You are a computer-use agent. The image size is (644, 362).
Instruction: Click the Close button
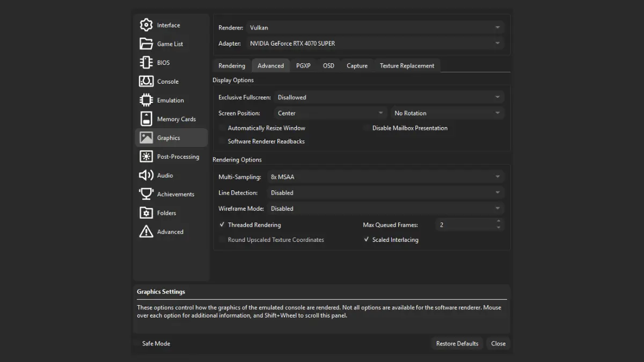[499, 344]
